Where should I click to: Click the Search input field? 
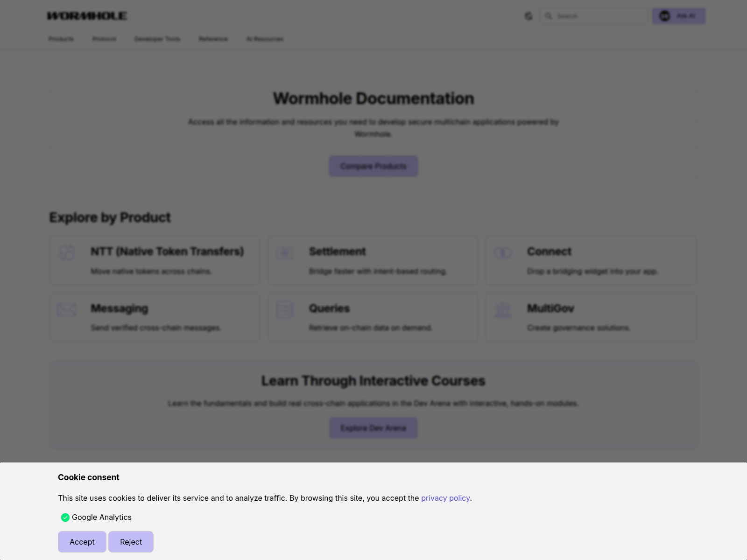593,16
